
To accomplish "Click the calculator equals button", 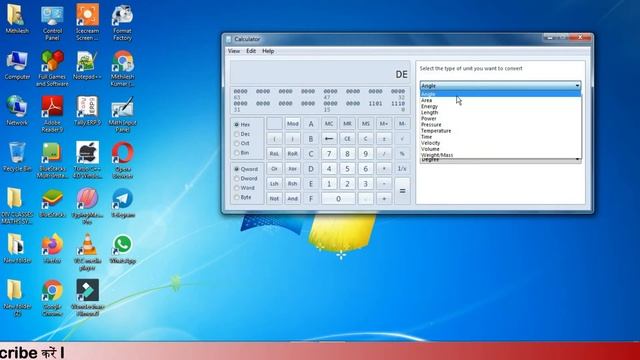I will [x=402, y=191].
